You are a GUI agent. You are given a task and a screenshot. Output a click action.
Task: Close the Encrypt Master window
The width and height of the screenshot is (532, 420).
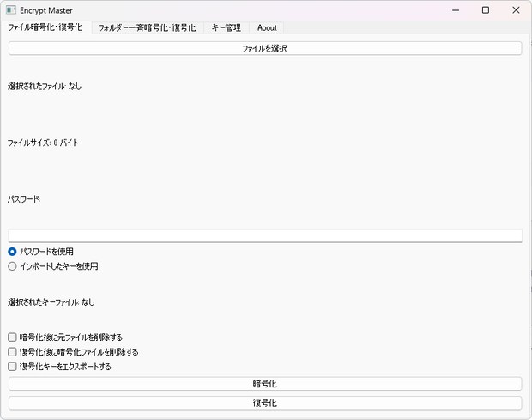(516, 10)
